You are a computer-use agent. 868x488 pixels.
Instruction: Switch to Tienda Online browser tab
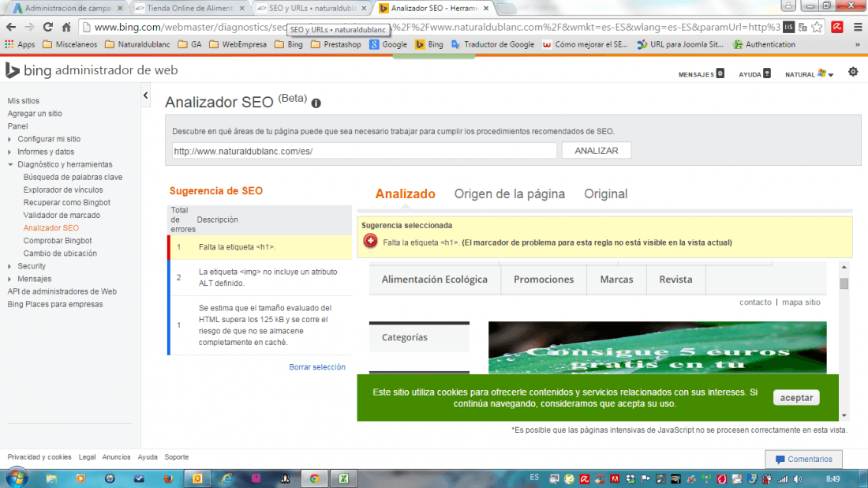(x=190, y=9)
